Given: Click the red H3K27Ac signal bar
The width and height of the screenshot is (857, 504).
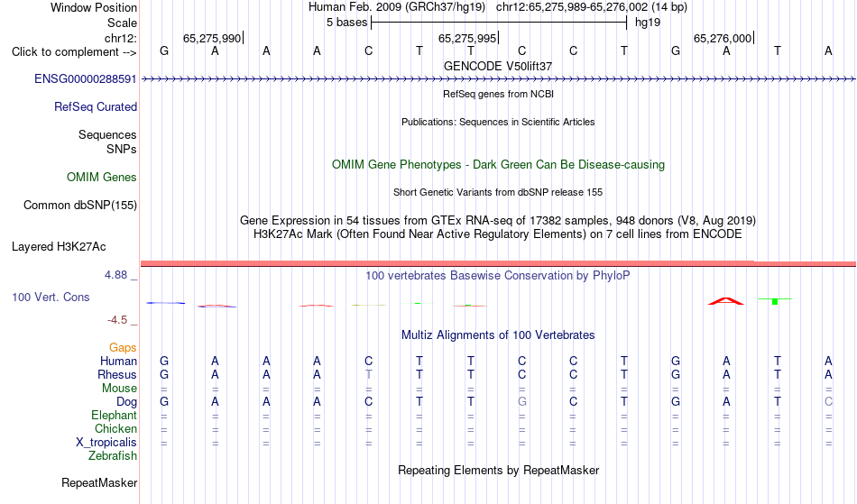Looking at the screenshot, I should pyautogui.click(x=498, y=264).
